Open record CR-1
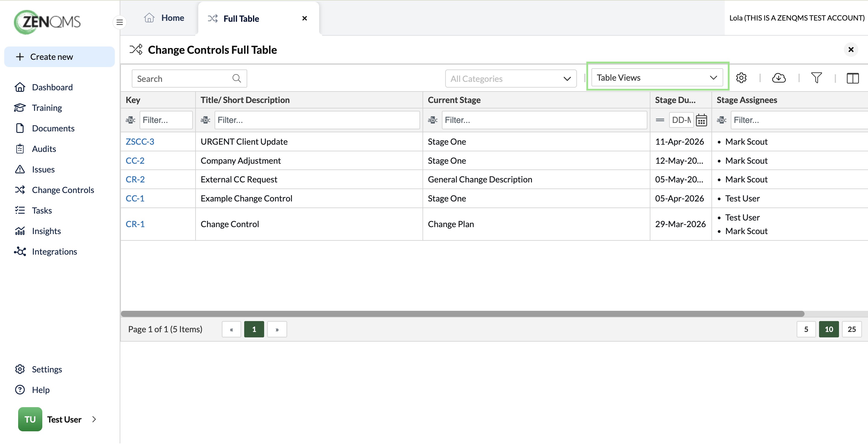Image resolution: width=868 pixels, height=444 pixels. (135, 224)
